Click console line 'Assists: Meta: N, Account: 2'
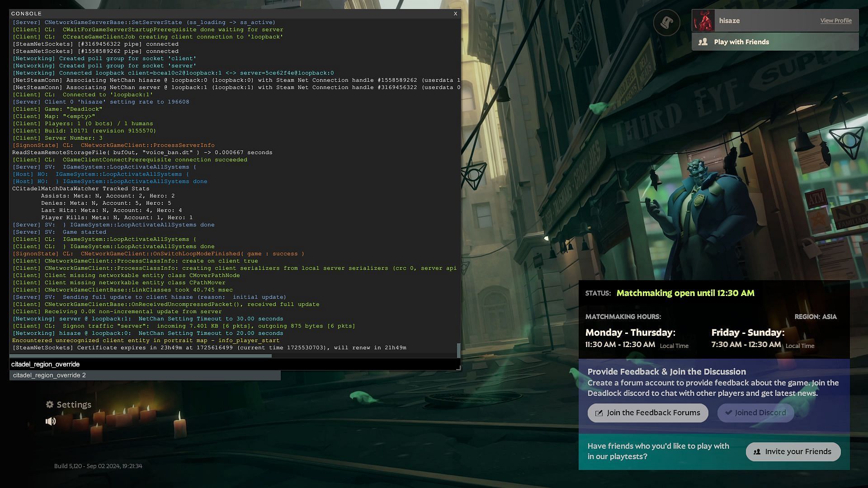 coord(108,196)
